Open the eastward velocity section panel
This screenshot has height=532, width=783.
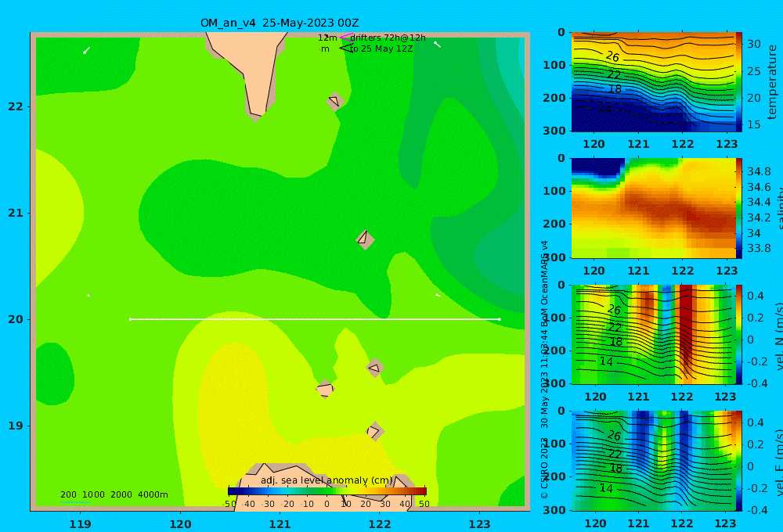[x=653, y=461]
